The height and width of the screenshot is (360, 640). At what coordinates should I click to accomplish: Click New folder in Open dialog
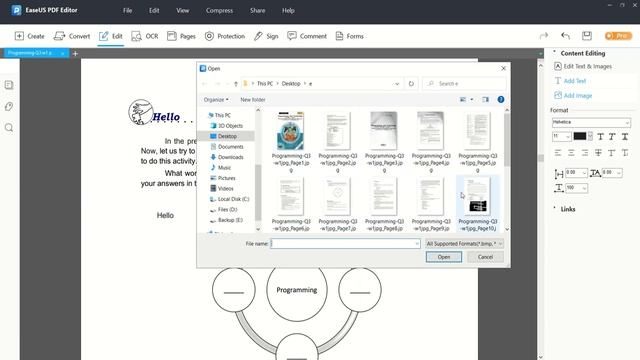tap(253, 100)
